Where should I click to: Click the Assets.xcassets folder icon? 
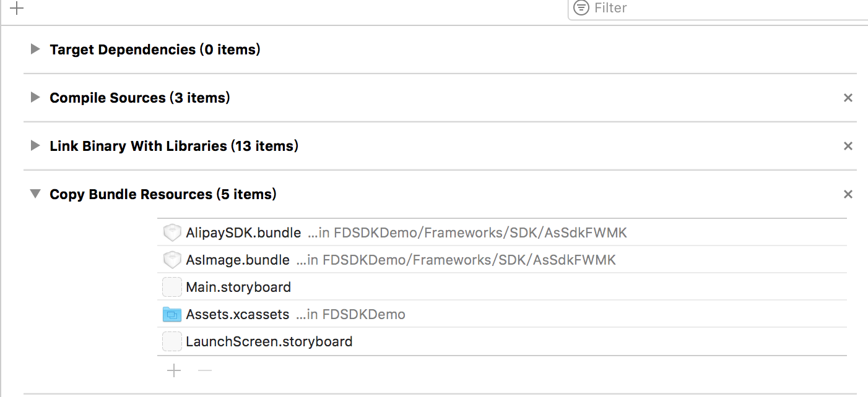click(171, 315)
